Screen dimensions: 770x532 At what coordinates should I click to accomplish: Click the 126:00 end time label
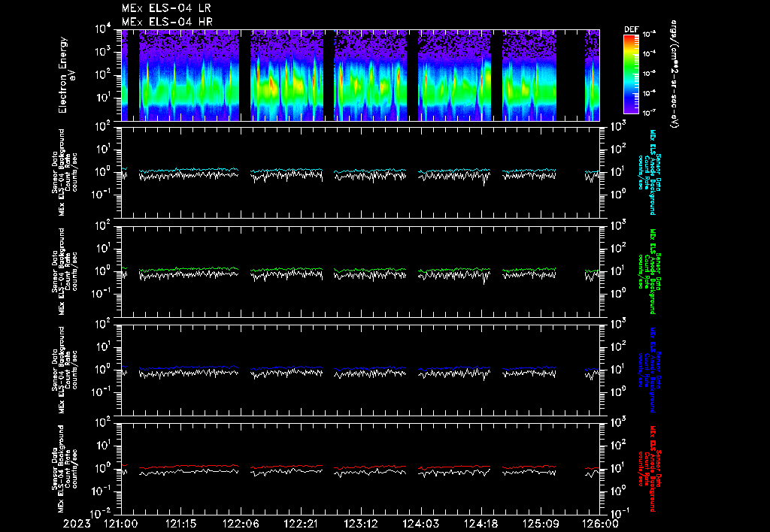pos(601,524)
